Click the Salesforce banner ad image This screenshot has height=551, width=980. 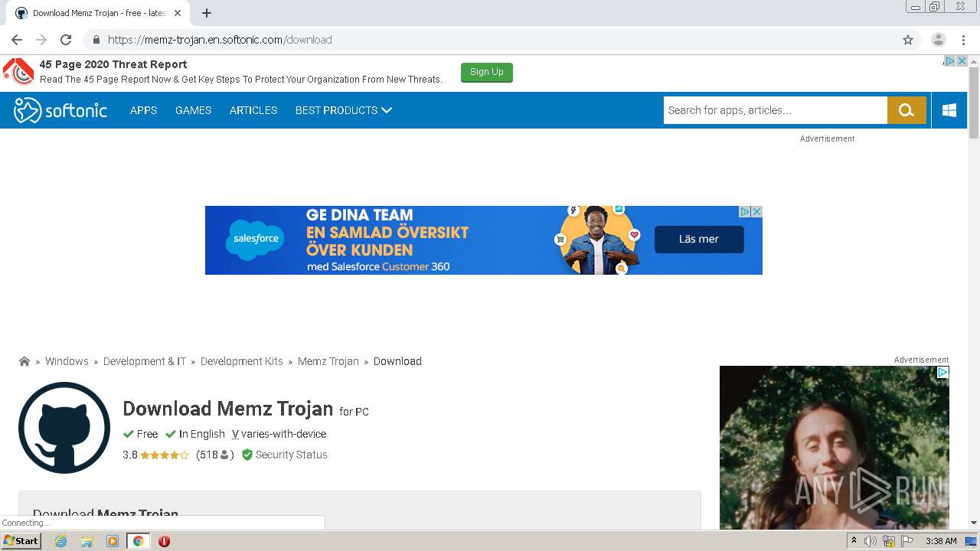click(x=484, y=240)
